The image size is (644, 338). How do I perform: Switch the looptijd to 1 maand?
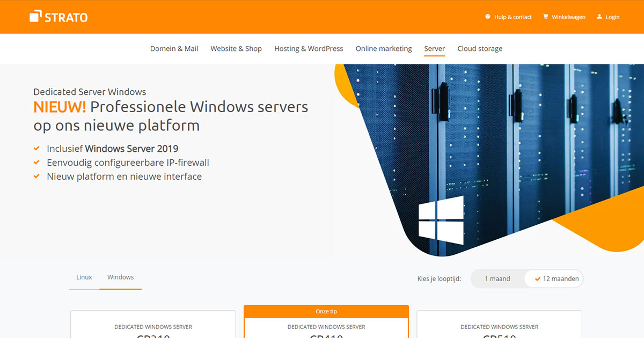pos(497,278)
